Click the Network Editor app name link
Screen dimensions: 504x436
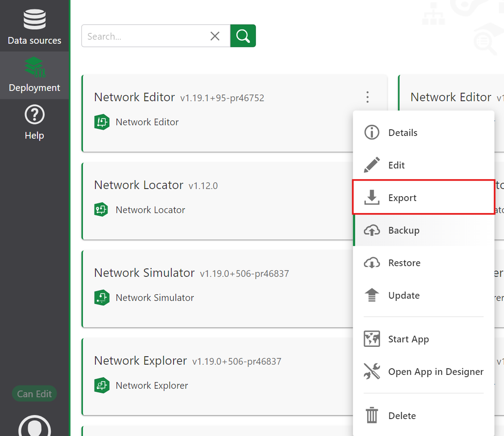[x=147, y=122]
